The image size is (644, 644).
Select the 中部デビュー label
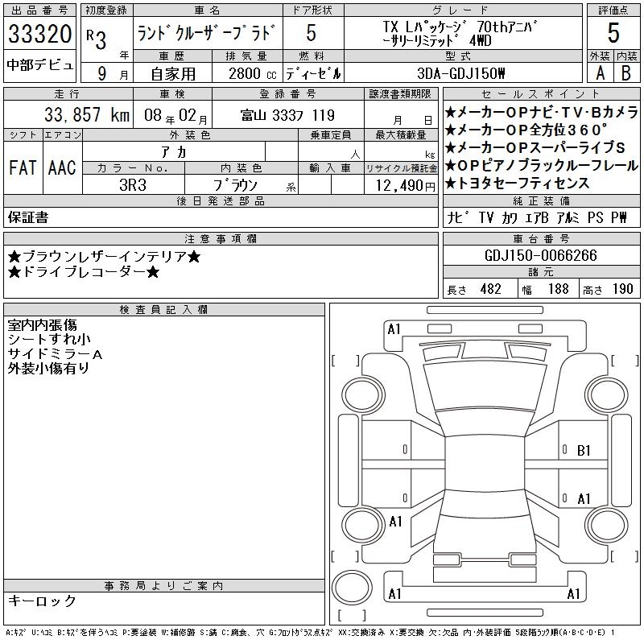pyautogui.click(x=39, y=65)
